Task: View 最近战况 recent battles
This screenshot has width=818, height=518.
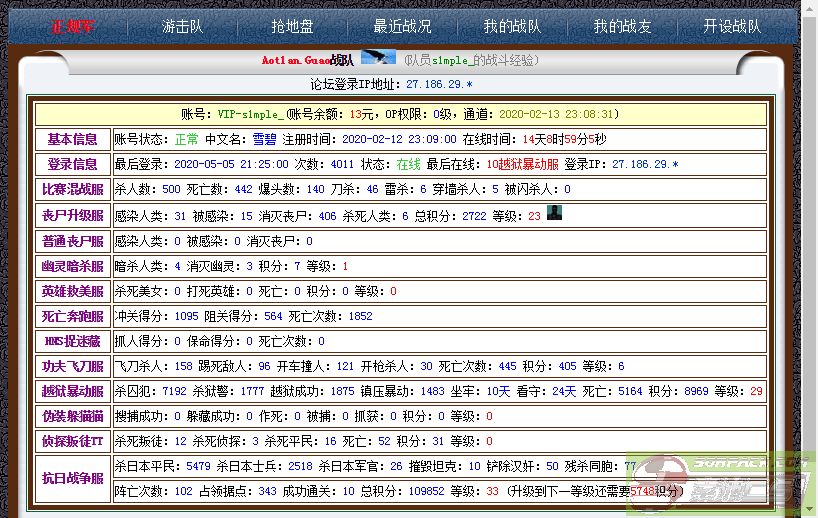Action: coord(402,26)
